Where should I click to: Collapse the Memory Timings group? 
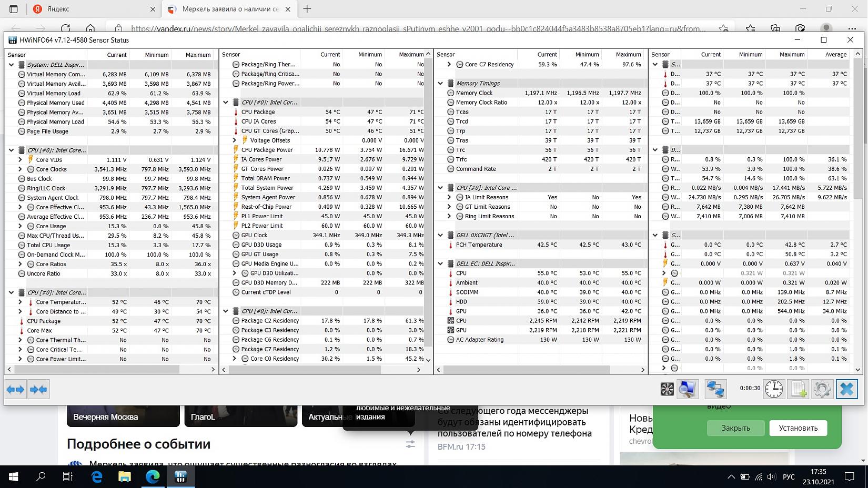441,84
